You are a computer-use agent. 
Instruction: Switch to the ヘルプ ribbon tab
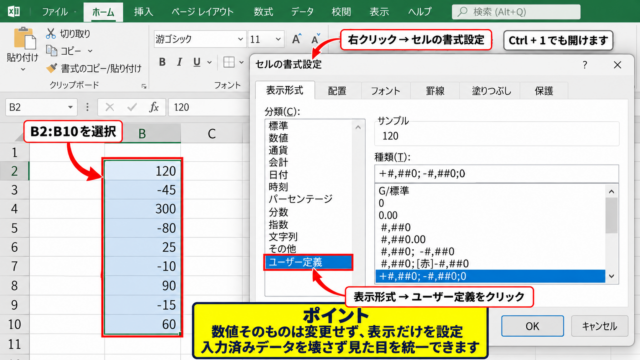[420, 11]
